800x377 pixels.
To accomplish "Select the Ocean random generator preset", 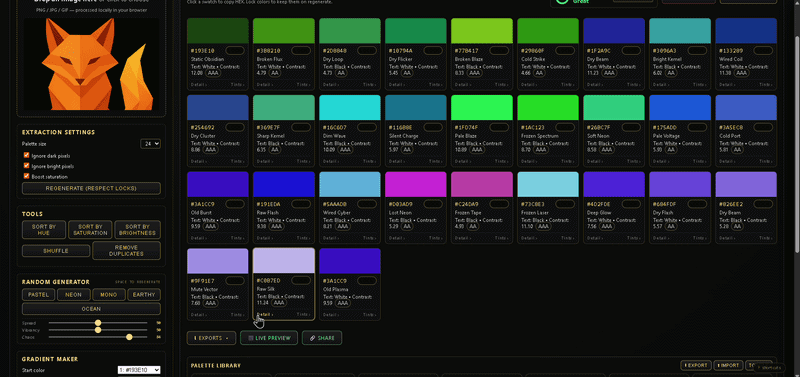I will click(91, 309).
